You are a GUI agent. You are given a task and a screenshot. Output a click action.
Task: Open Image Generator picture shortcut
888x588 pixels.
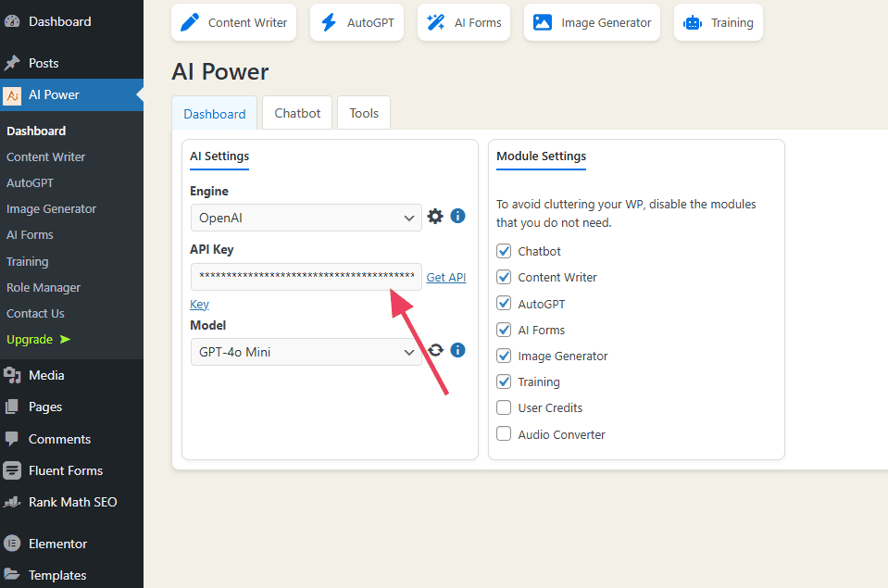click(592, 22)
